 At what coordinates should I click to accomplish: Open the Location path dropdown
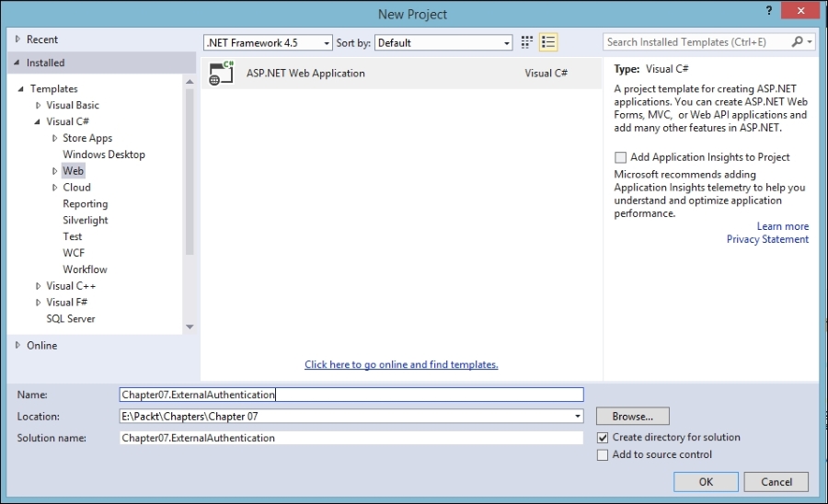tap(577, 417)
